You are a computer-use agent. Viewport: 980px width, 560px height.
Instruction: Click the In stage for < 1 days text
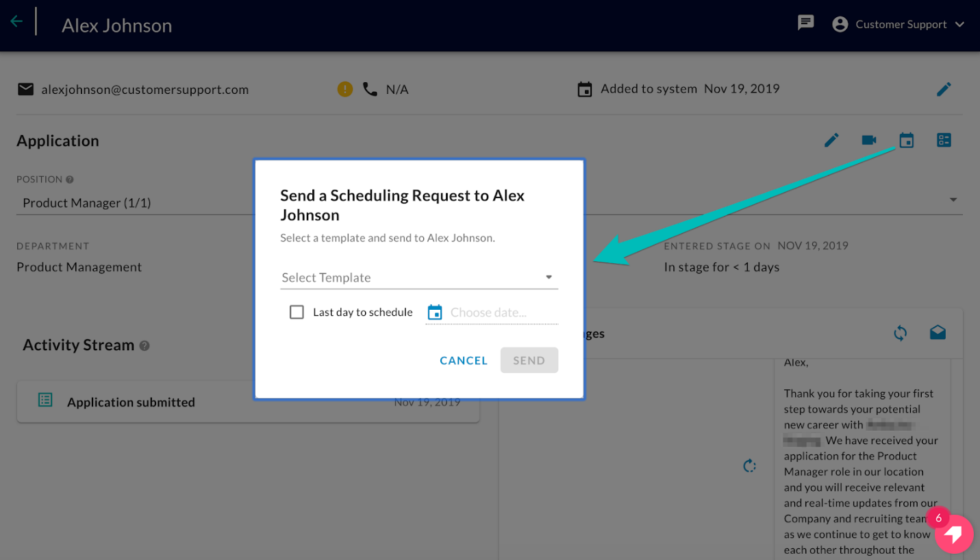click(722, 267)
